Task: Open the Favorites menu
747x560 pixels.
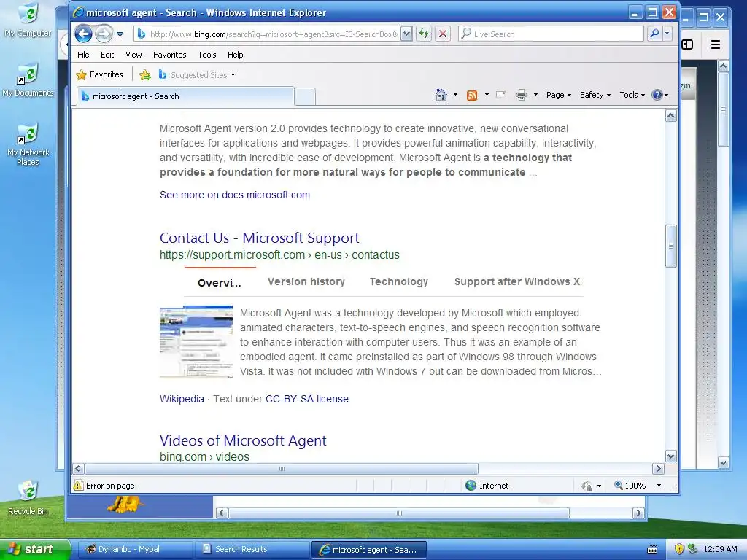Action: (169, 55)
